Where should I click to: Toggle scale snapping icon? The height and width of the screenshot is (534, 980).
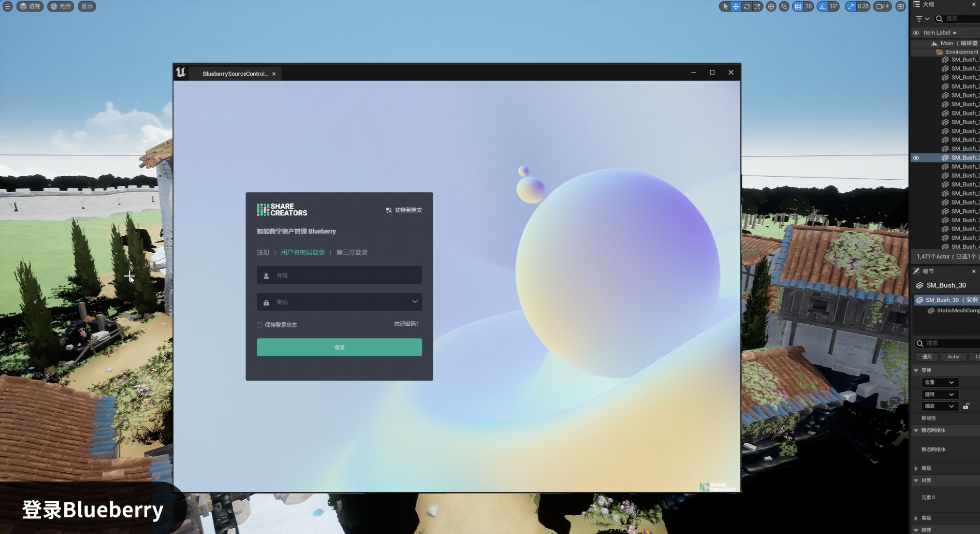pyautogui.click(x=851, y=6)
